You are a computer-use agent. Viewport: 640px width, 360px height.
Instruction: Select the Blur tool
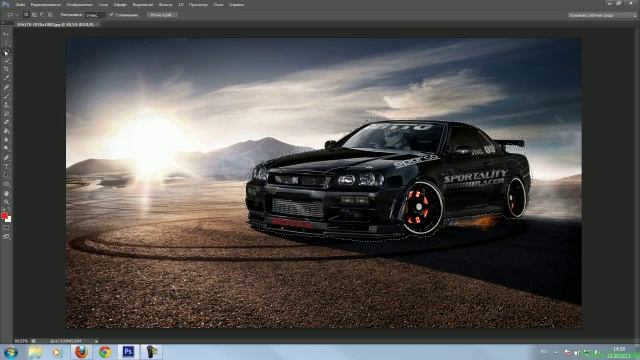point(6,140)
